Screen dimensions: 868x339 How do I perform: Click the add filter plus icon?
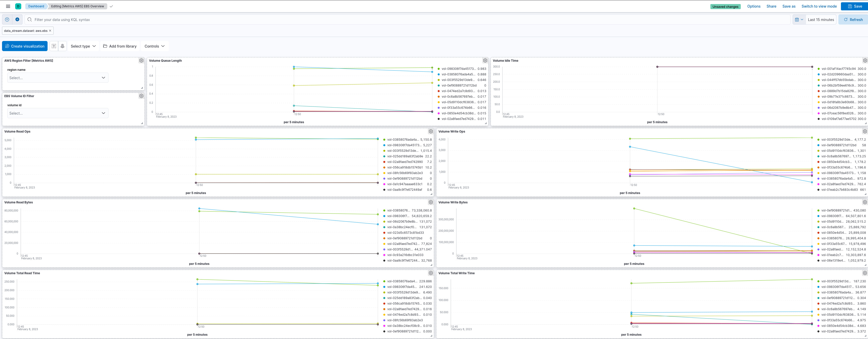point(17,19)
